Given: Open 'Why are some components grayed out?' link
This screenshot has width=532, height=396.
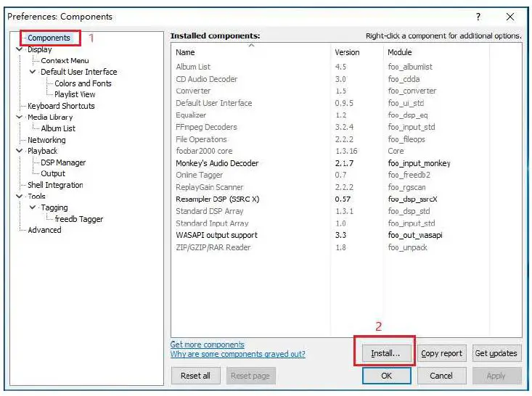Looking at the screenshot, I should coord(238,354).
